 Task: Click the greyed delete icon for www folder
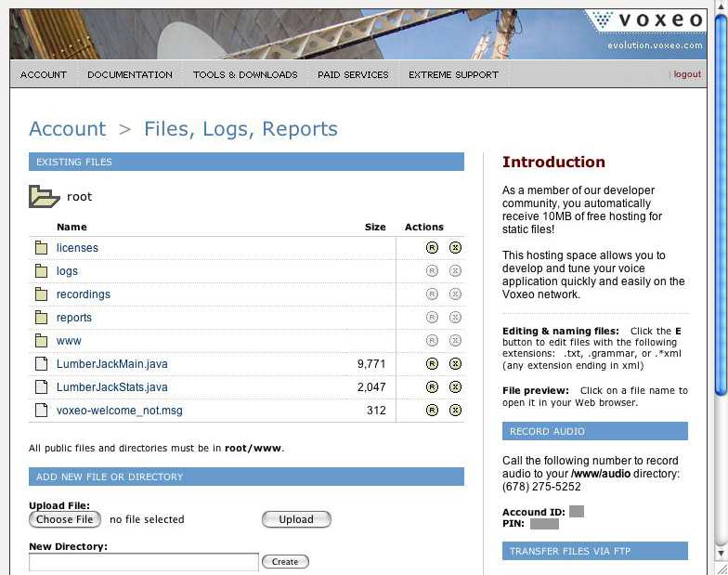pyautogui.click(x=455, y=340)
